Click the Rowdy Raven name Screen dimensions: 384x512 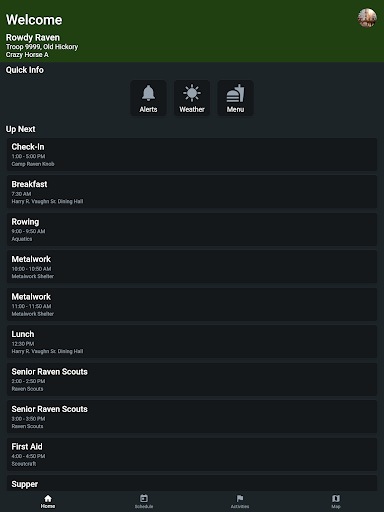pos(33,37)
